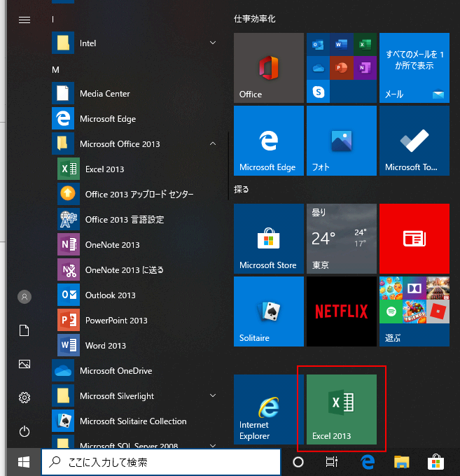Launch Media Center from the app list
Screen dimensions: 460x476
click(x=135, y=94)
